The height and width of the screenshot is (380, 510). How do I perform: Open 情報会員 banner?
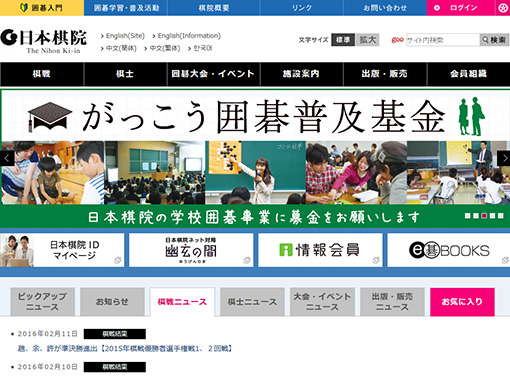tap(320, 250)
